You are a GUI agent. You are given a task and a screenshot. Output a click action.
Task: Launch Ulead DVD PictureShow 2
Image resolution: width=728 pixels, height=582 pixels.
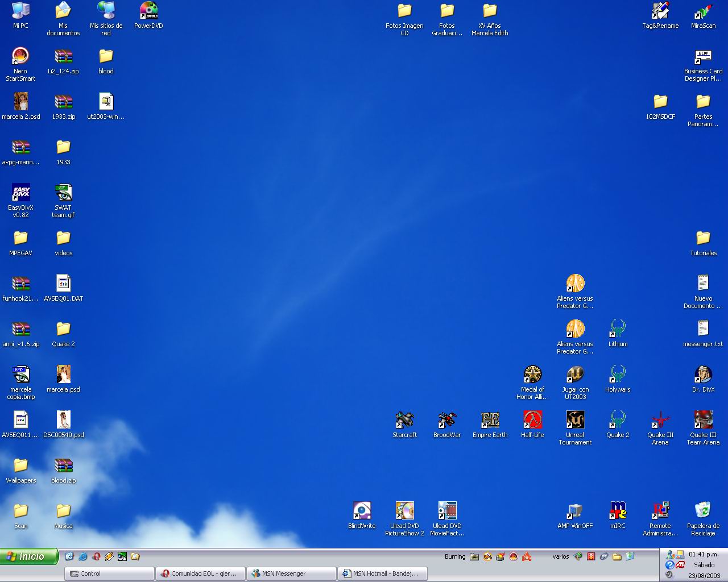pyautogui.click(x=404, y=510)
